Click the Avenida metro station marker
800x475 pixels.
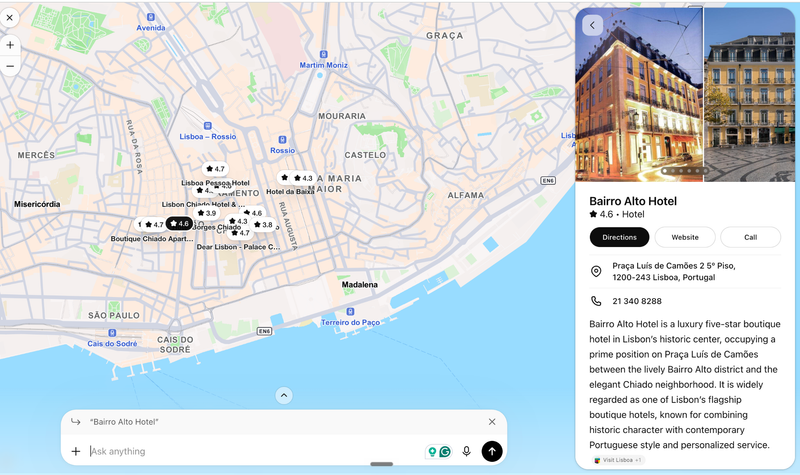(150, 17)
